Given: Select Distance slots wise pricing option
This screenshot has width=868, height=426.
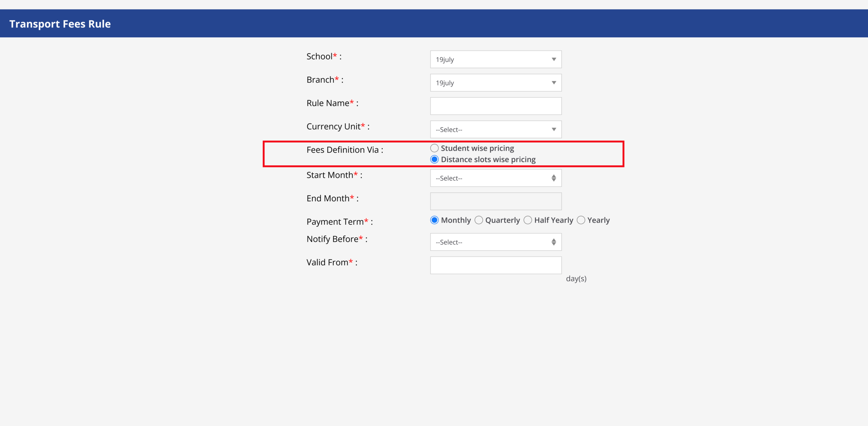Looking at the screenshot, I should [434, 160].
